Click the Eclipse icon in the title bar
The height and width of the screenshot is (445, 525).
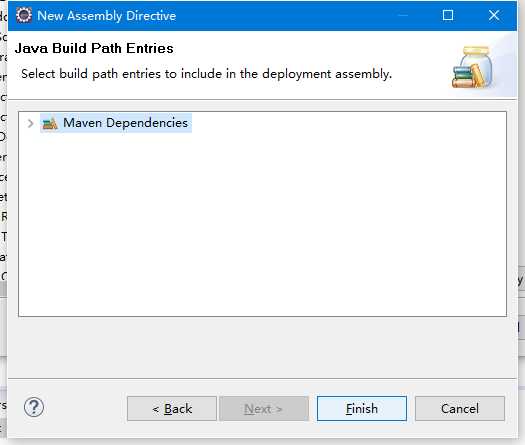point(24,15)
